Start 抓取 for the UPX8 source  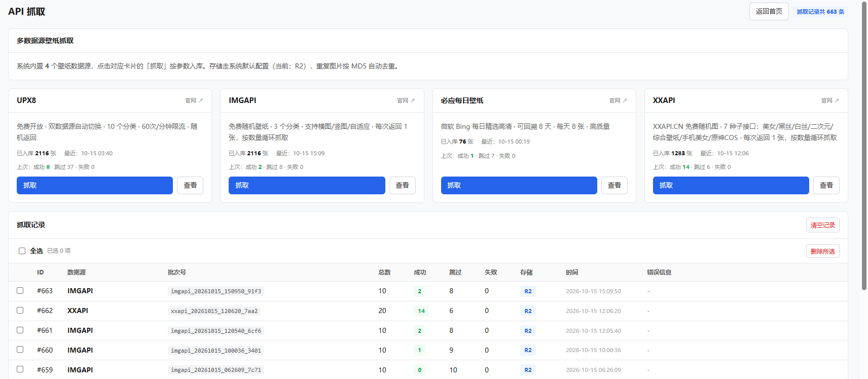tap(95, 185)
